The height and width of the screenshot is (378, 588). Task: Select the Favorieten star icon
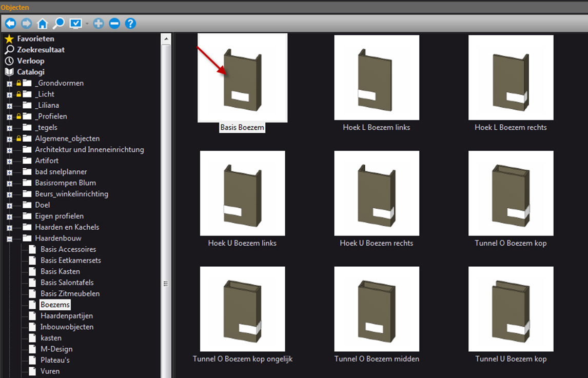pos(10,38)
